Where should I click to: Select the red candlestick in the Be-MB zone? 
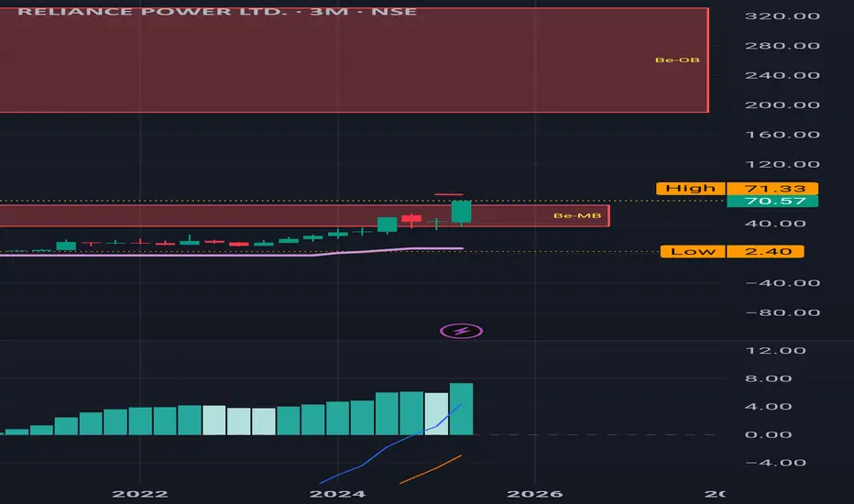click(x=411, y=218)
